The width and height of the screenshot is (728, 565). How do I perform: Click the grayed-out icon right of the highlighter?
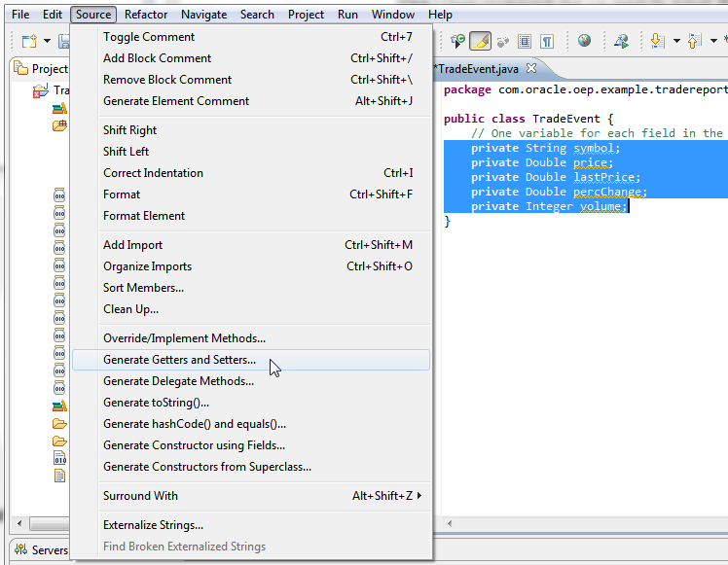[503, 42]
